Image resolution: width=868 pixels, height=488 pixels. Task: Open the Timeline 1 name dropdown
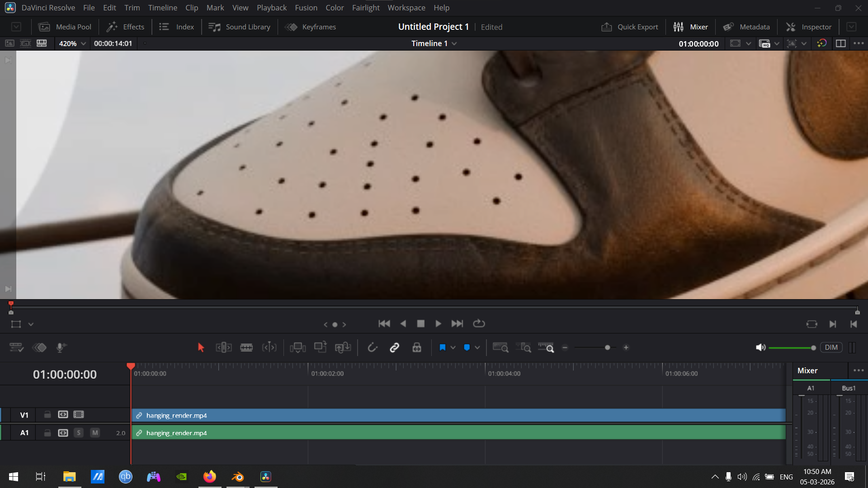pyautogui.click(x=434, y=43)
